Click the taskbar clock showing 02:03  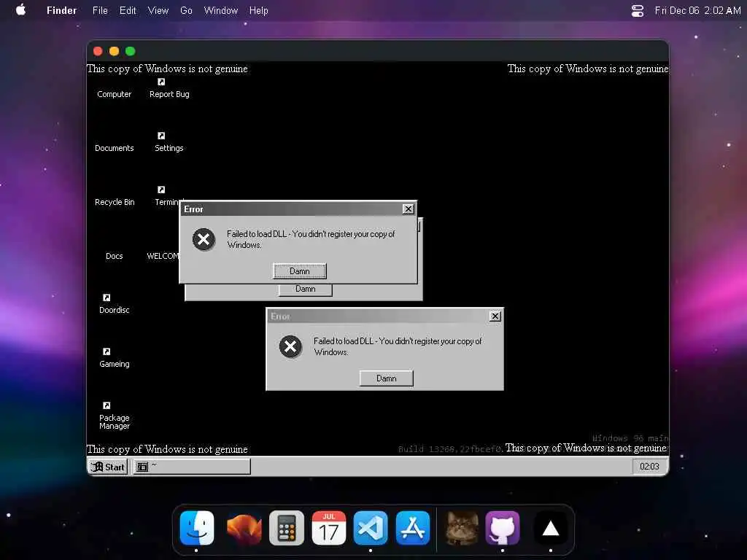click(649, 466)
